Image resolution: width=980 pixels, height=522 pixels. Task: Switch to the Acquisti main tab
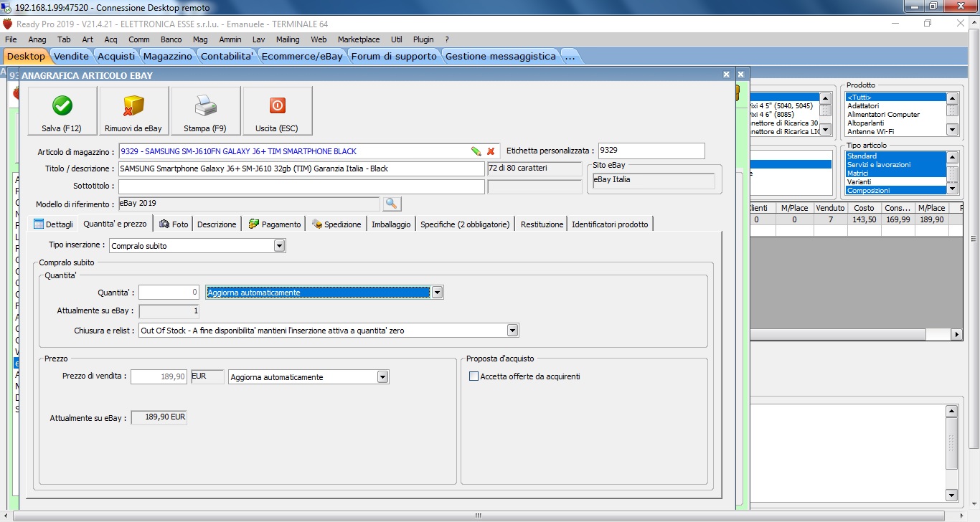[116, 56]
